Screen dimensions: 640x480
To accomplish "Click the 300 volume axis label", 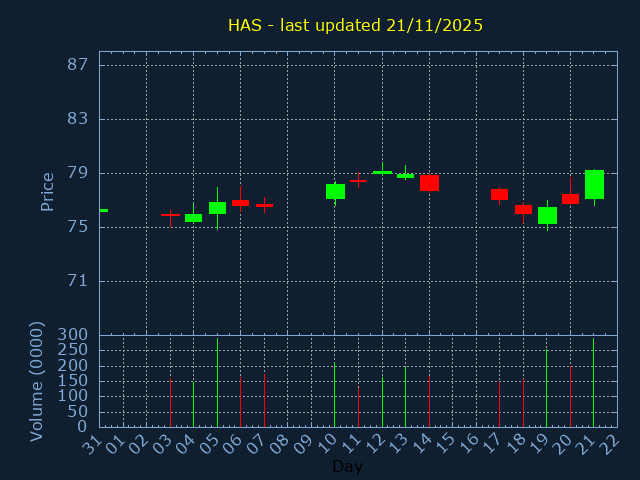I will 73,335.
